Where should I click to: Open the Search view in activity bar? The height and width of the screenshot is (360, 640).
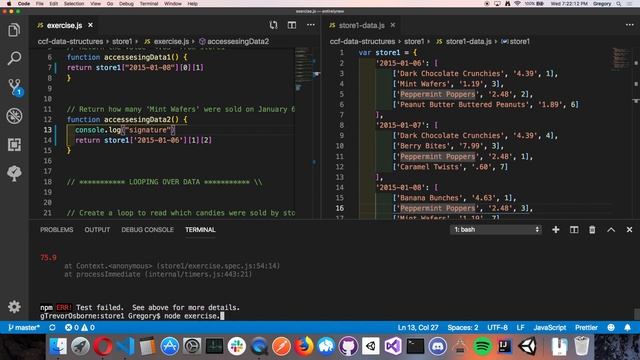(x=14, y=58)
